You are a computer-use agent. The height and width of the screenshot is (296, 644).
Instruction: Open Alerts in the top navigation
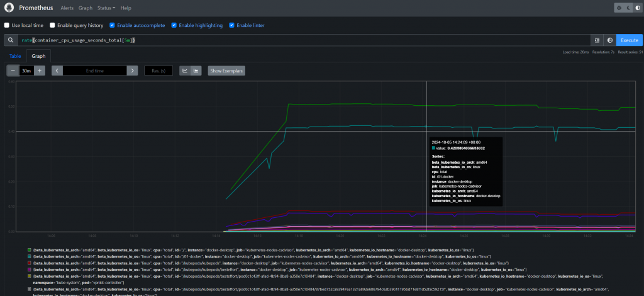(67, 8)
